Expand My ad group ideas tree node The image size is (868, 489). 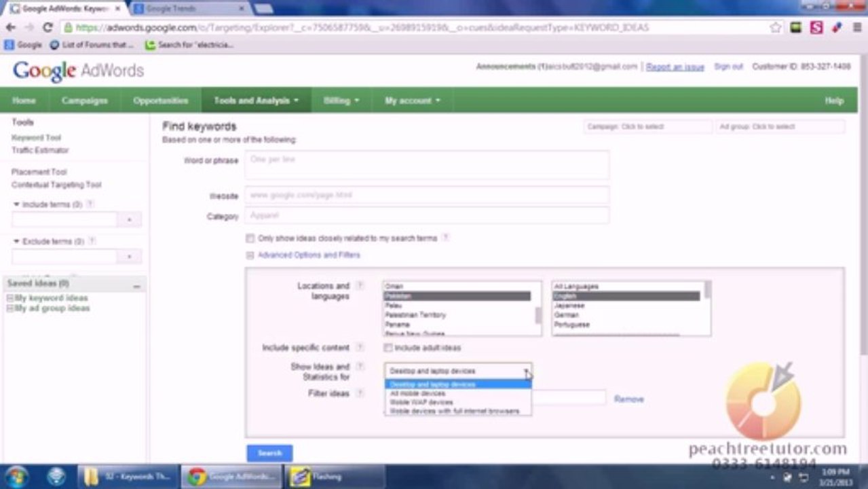10,308
